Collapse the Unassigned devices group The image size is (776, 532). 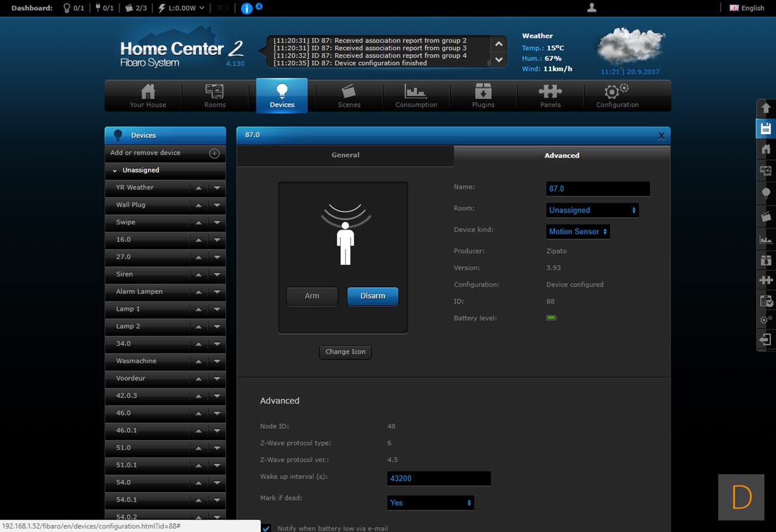pyautogui.click(x=115, y=171)
